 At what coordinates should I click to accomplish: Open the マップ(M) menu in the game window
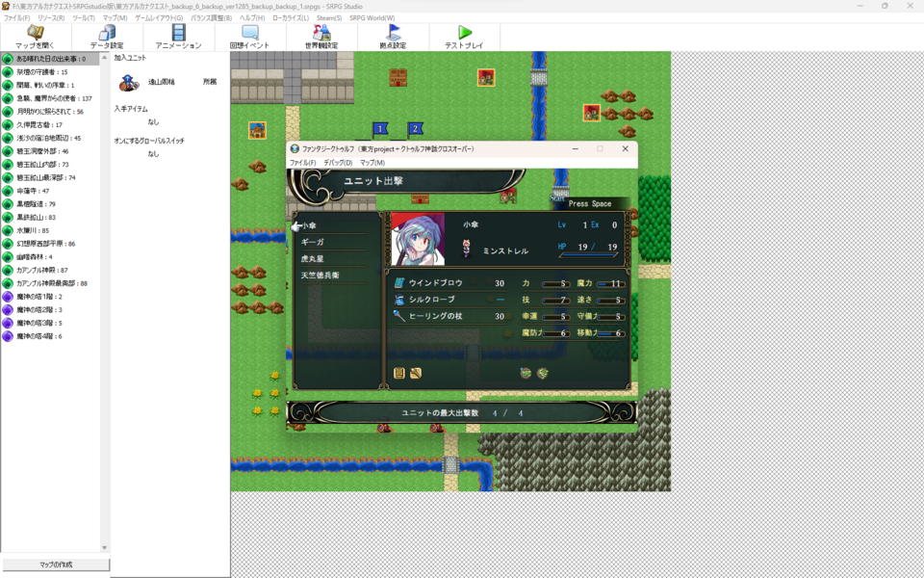(x=372, y=163)
